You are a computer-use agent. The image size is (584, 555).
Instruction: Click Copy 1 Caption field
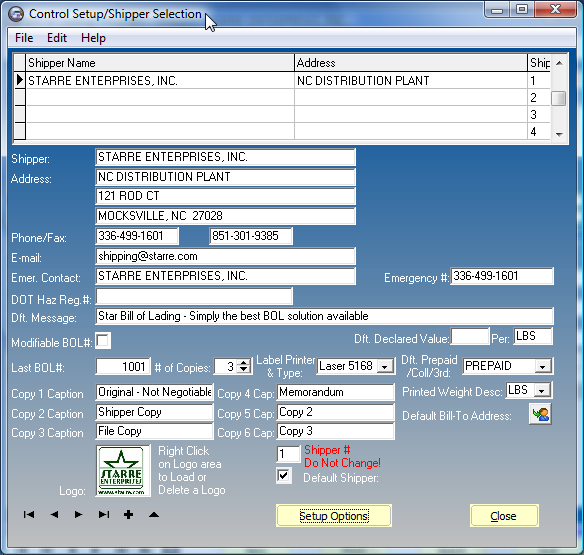(155, 392)
